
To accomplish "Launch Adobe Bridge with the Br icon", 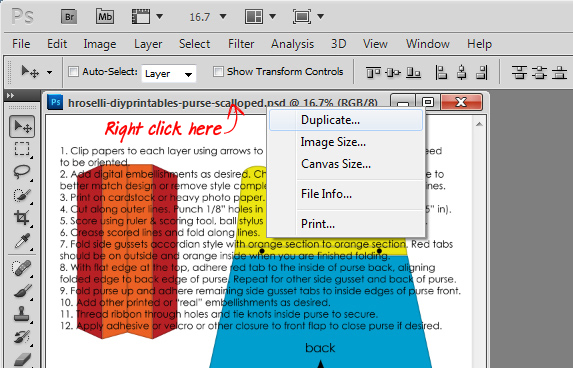I will coord(69,17).
